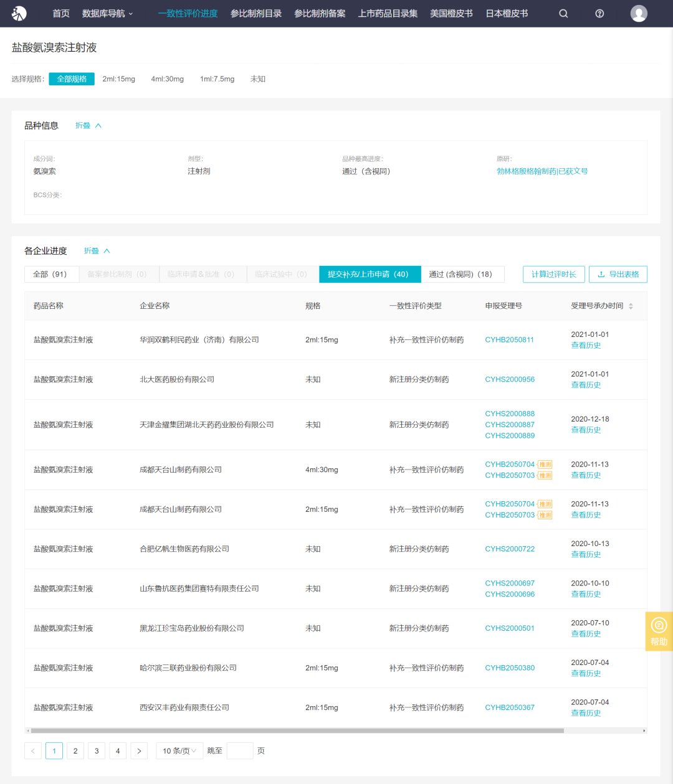Open 日本橙皮书 nav item

pyautogui.click(x=507, y=14)
